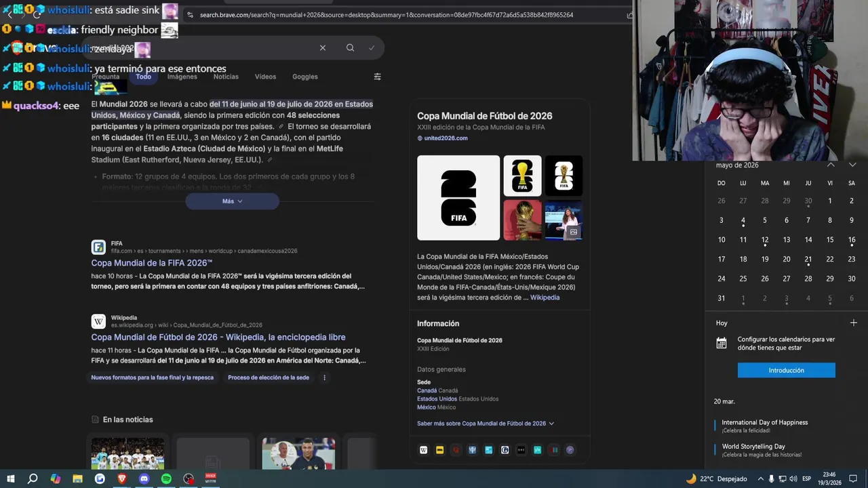Click the black source icon in panel footer

coord(521,450)
